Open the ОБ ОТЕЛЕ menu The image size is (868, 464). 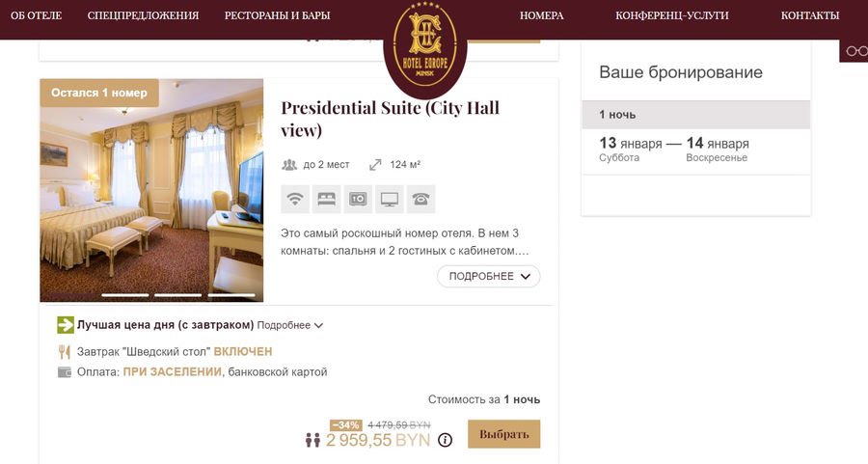[x=36, y=15]
